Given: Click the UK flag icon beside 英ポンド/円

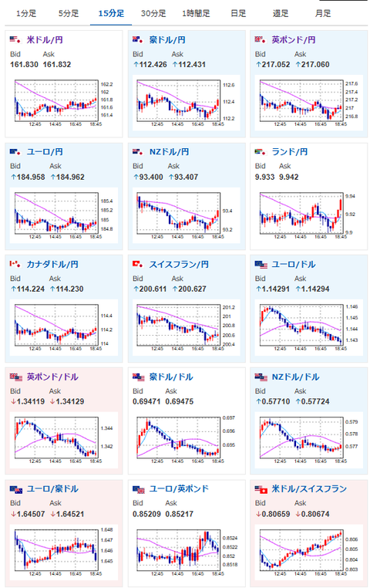Looking at the screenshot, I should pyautogui.click(x=261, y=40).
